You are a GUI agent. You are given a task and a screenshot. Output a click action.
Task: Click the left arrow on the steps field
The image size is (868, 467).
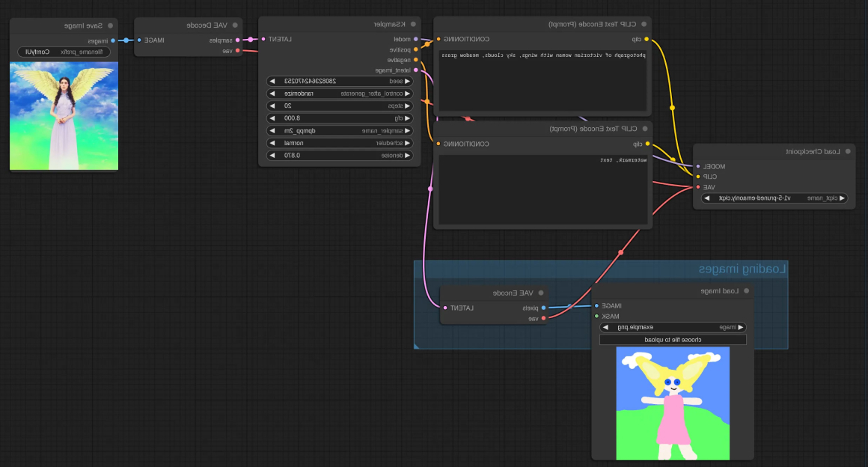click(x=272, y=106)
